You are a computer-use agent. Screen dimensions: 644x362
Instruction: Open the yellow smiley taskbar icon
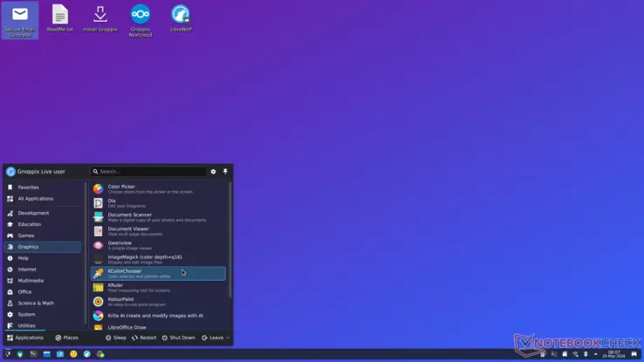coord(73,354)
